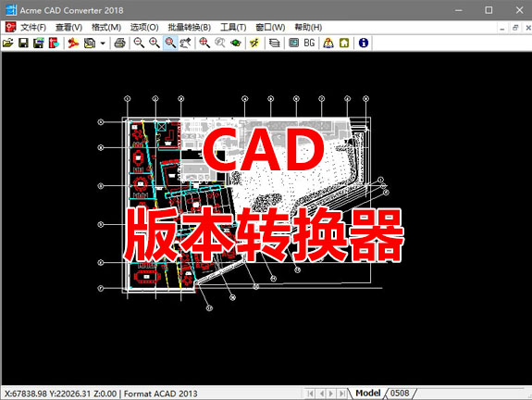
Task: Click the blue info About icon
Action: [x=364, y=43]
